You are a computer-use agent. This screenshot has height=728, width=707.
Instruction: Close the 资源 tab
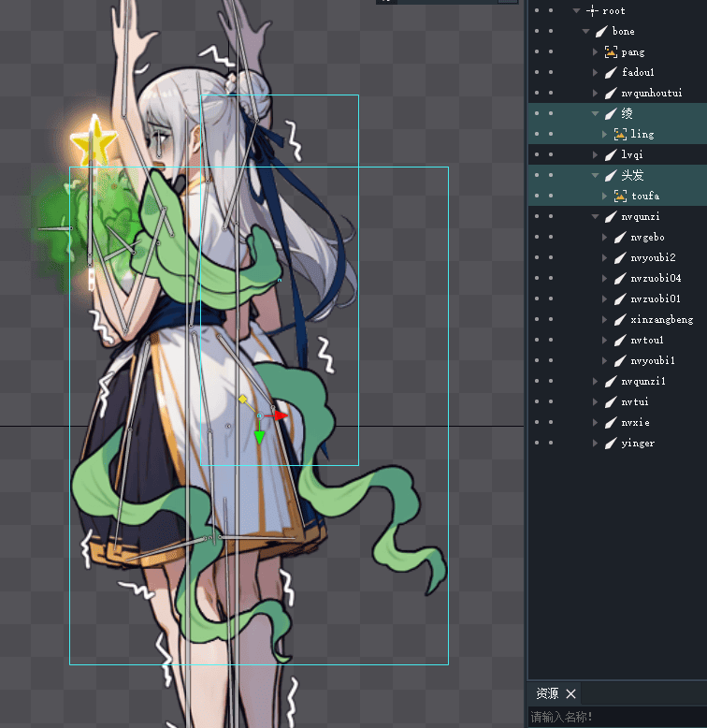point(571,693)
